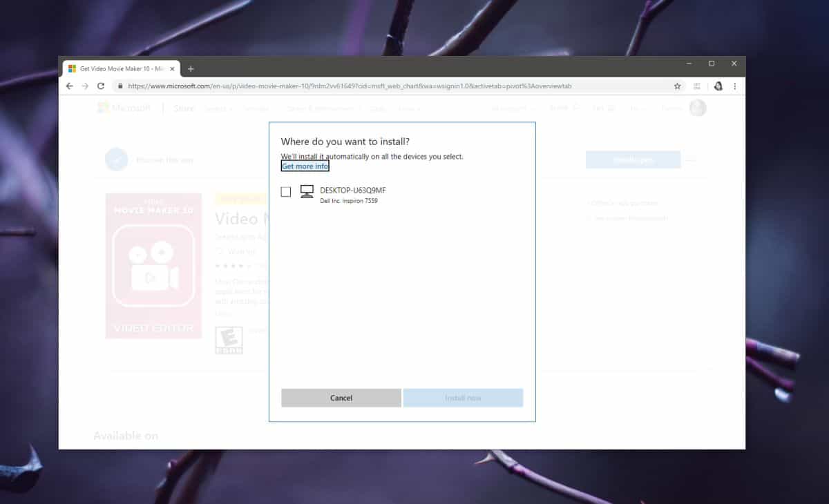829x504 pixels.
Task: Click the Dell Inc. Inspiron 7559 label
Action: (x=349, y=201)
